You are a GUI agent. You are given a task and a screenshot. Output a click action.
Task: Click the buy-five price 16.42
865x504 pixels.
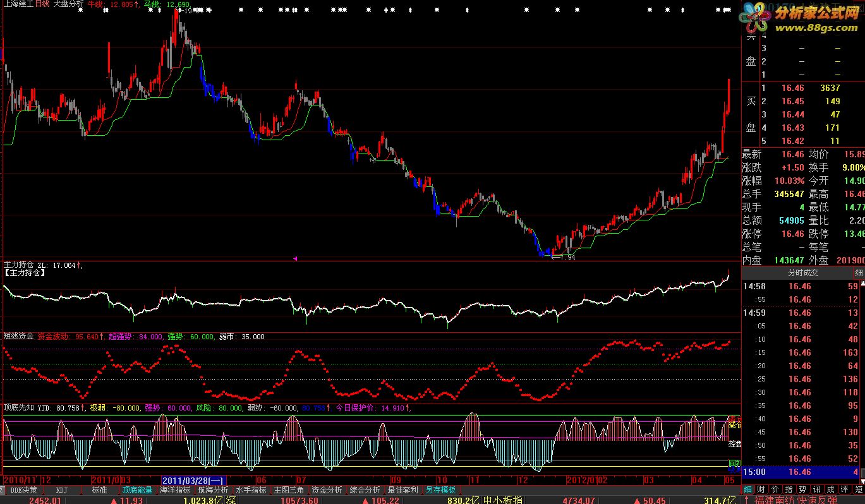(793, 141)
